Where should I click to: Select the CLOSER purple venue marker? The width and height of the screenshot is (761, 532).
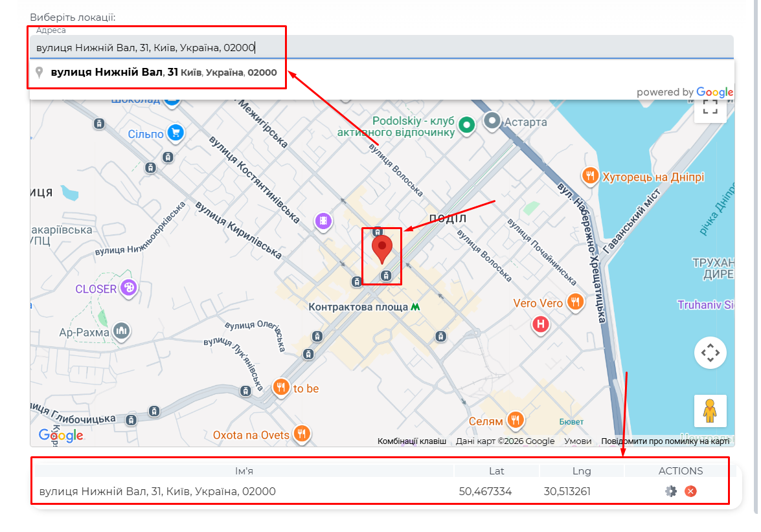pyautogui.click(x=129, y=288)
